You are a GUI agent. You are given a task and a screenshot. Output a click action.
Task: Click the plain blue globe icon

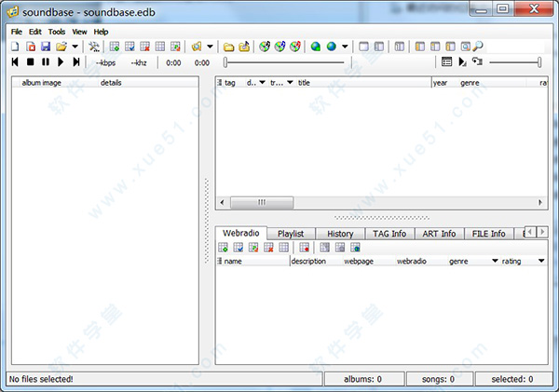pos(331,47)
